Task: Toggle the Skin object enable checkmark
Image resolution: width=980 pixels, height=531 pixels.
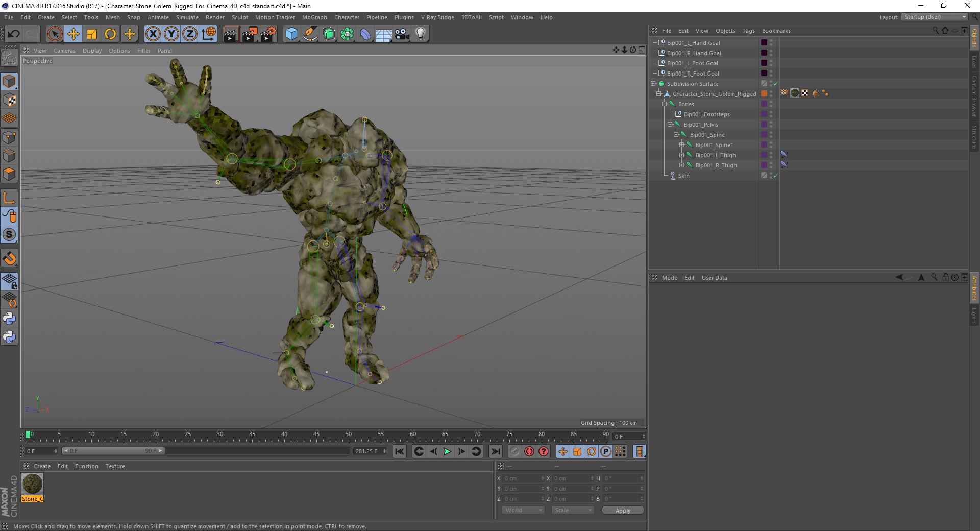Action: 776,176
